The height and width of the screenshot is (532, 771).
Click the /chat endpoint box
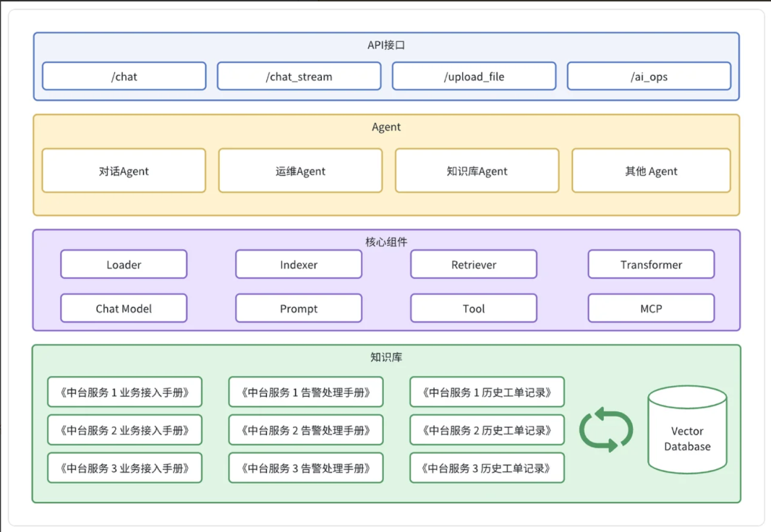pos(124,77)
